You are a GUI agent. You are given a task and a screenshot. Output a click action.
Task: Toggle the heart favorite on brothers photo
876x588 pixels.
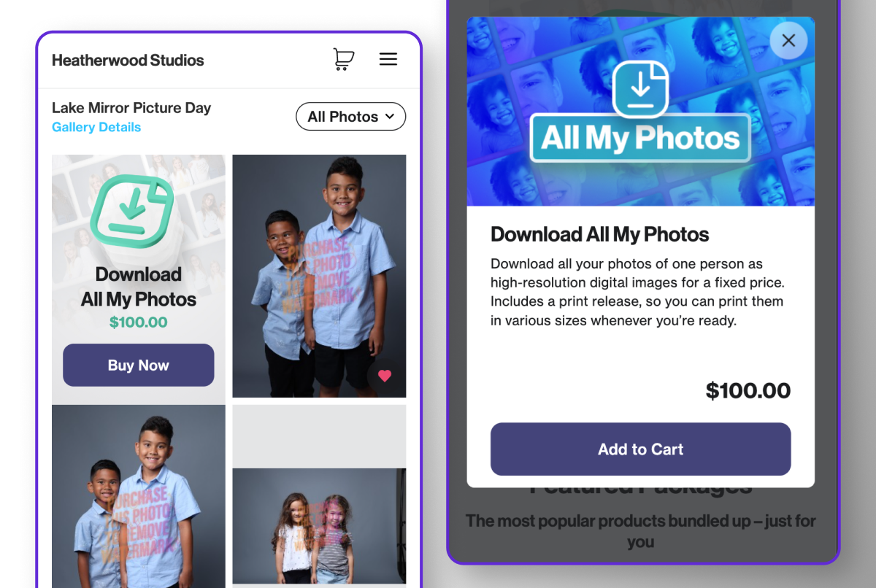pyautogui.click(x=385, y=376)
